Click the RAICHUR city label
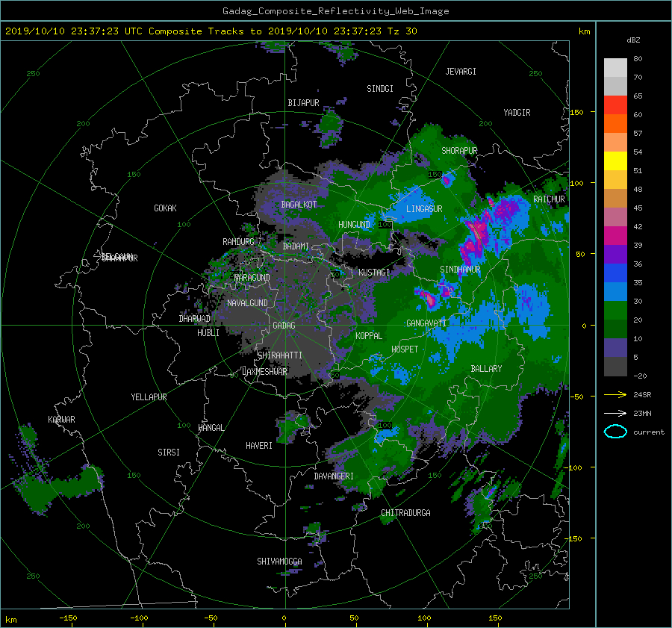 pyautogui.click(x=549, y=199)
